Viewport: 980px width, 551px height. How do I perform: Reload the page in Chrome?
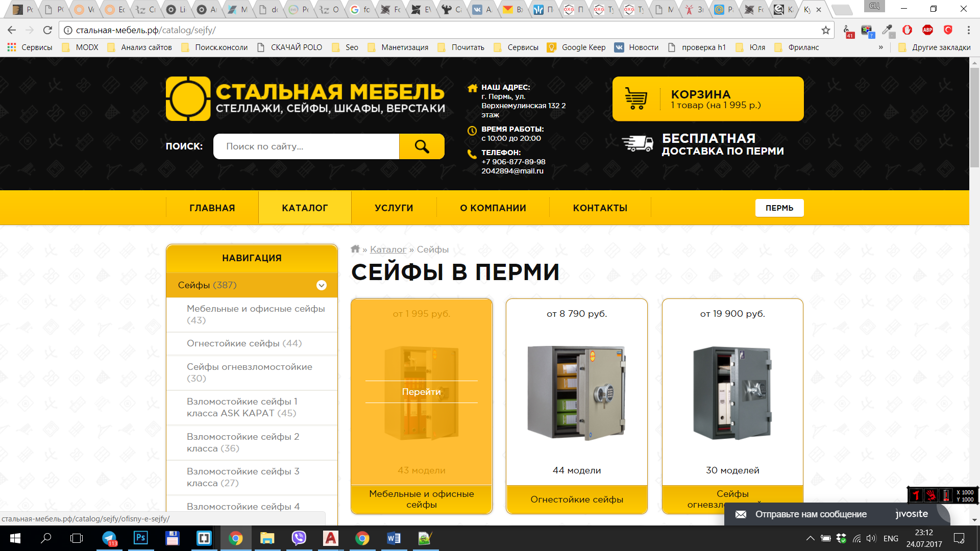point(47,30)
